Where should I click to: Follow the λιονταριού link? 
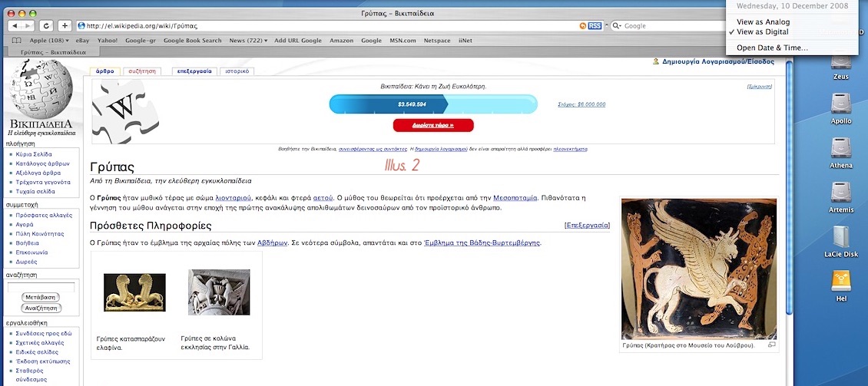(x=234, y=198)
